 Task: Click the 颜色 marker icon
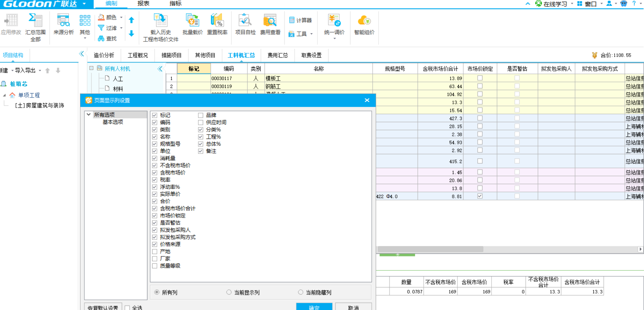tap(101, 17)
